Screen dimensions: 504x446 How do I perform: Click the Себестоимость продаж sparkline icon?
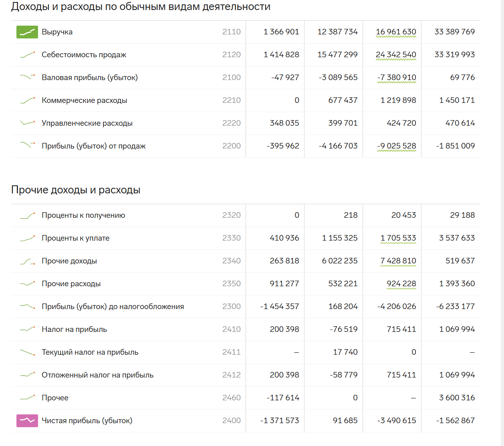[x=27, y=55]
